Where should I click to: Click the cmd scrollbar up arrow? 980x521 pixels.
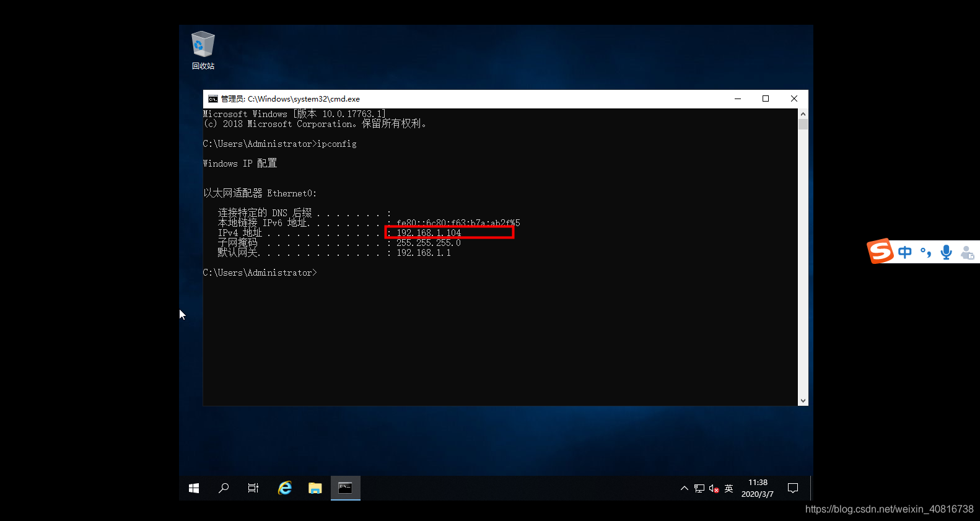click(x=803, y=114)
